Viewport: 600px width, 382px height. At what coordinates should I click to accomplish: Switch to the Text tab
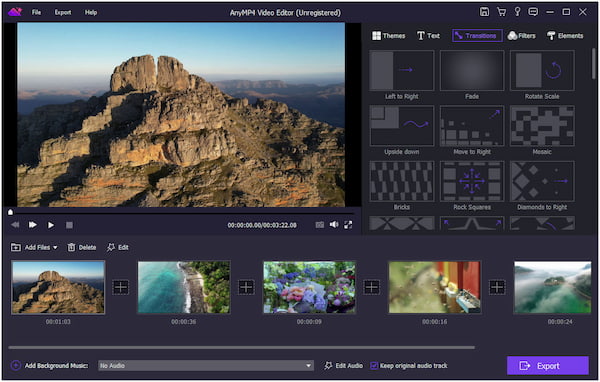pos(428,36)
